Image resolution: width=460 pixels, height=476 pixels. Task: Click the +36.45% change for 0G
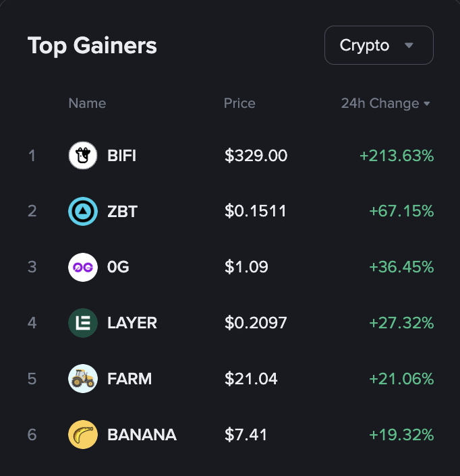pos(401,267)
